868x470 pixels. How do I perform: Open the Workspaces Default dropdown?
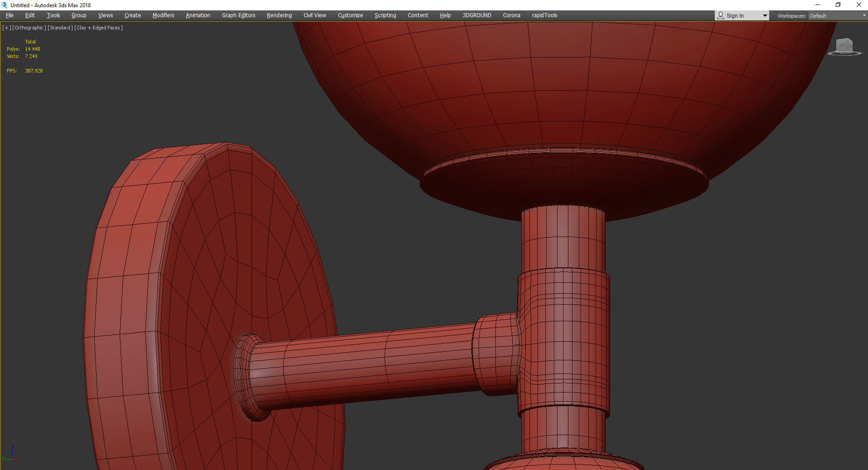click(838, 16)
